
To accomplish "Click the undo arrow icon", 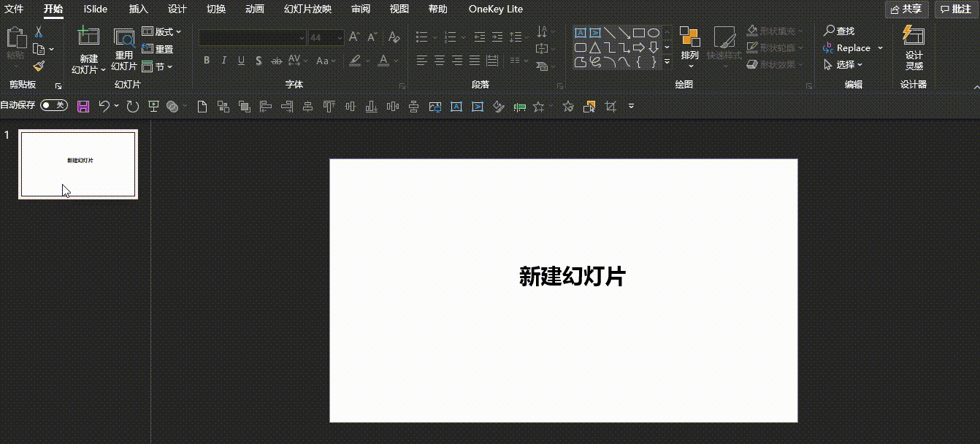I will click(104, 107).
